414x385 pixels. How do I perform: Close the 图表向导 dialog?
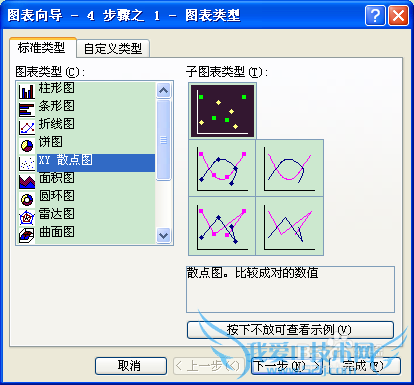point(398,15)
